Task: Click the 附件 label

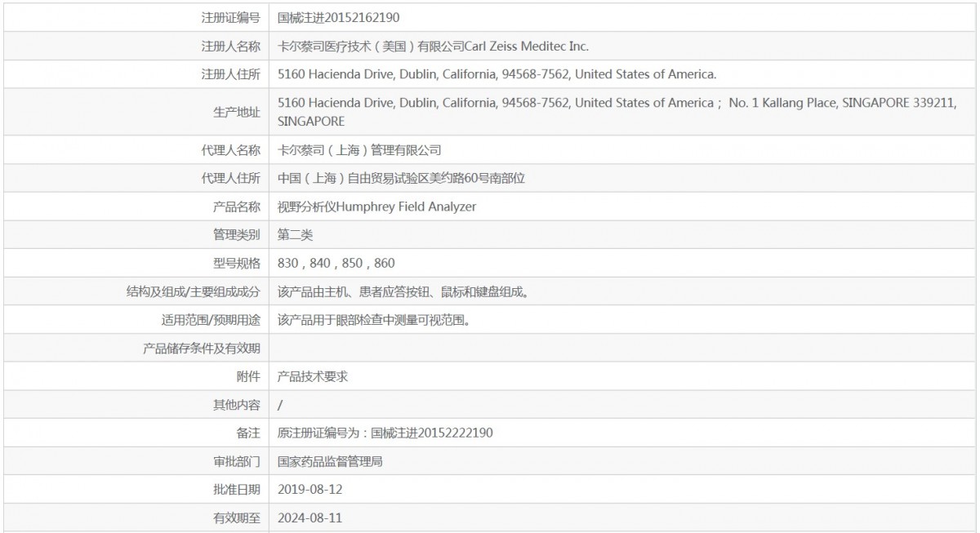Action: [x=248, y=376]
